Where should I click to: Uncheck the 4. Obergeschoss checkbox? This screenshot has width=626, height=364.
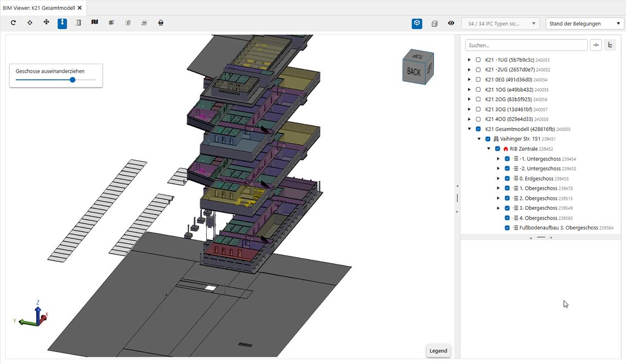pos(507,218)
